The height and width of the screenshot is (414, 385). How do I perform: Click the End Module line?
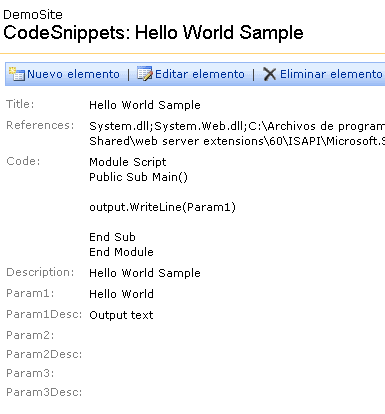[x=121, y=252]
